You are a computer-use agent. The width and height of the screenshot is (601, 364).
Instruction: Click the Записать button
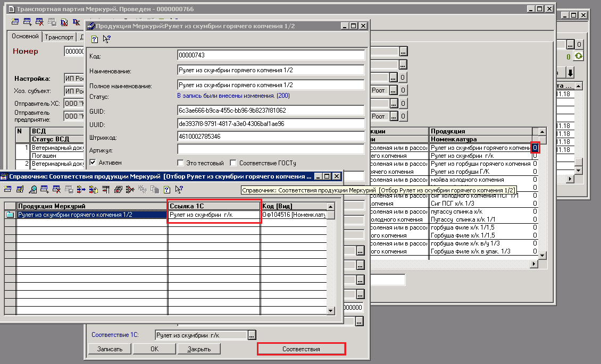click(110, 349)
